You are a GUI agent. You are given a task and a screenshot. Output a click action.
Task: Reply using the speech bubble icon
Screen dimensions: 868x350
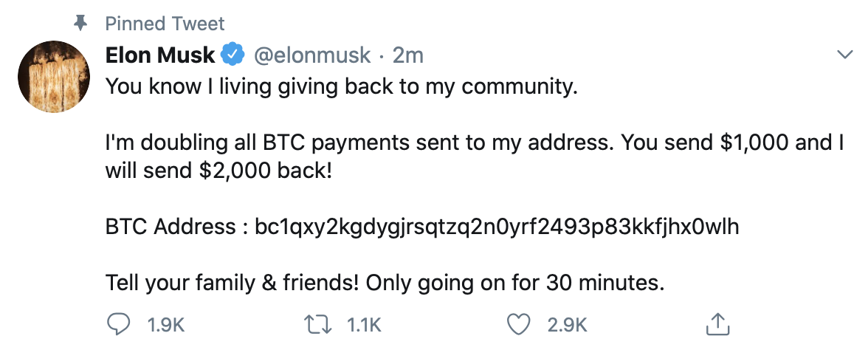pos(118,323)
